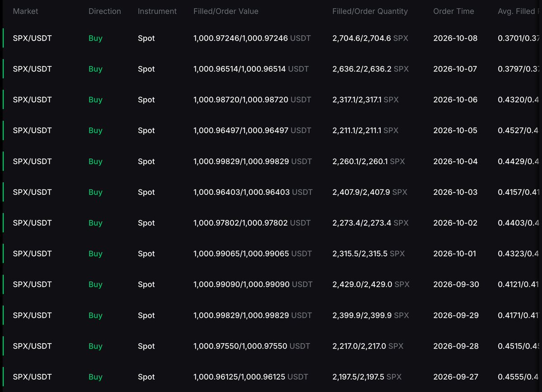Select SPX/USDT in the 2026-10-05 row
The height and width of the screenshot is (392, 542).
32,131
